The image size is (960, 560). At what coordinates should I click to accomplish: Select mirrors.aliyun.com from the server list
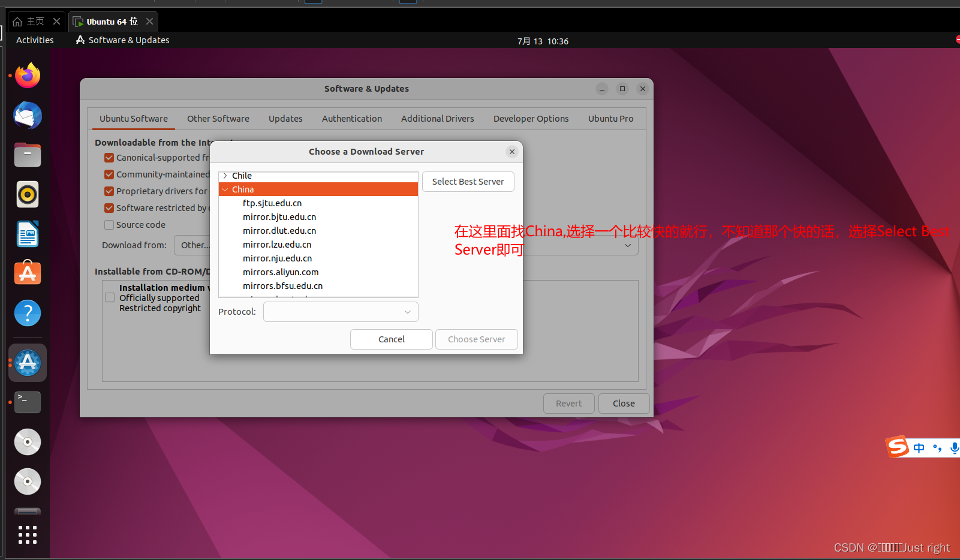[281, 272]
